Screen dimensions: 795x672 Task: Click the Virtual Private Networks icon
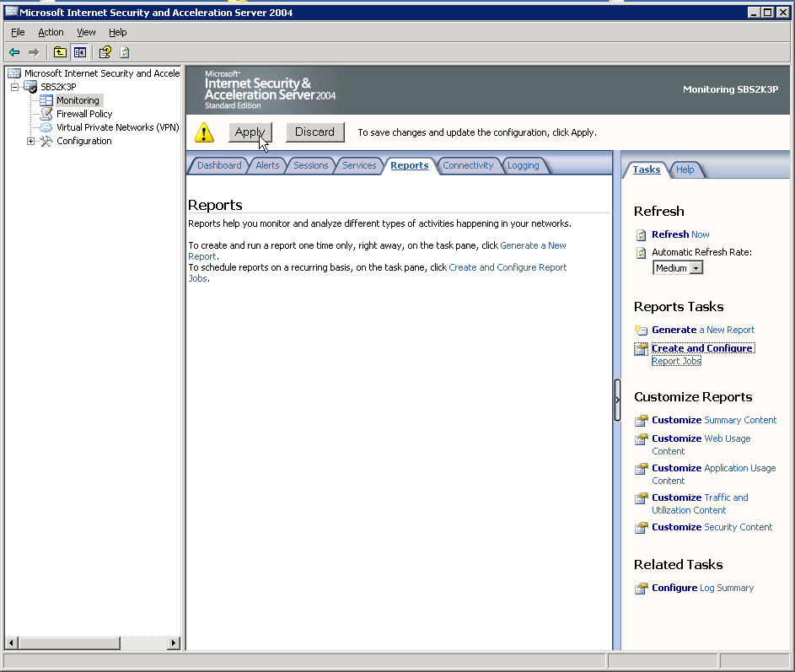click(46, 127)
